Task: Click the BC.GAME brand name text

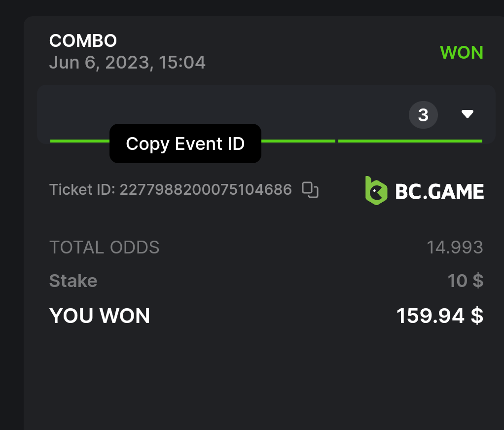Action: pyautogui.click(x=439, y=191)
